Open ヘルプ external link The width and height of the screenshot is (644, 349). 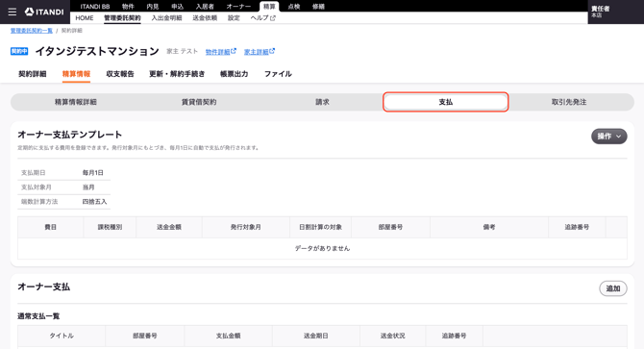click(262, 18)
